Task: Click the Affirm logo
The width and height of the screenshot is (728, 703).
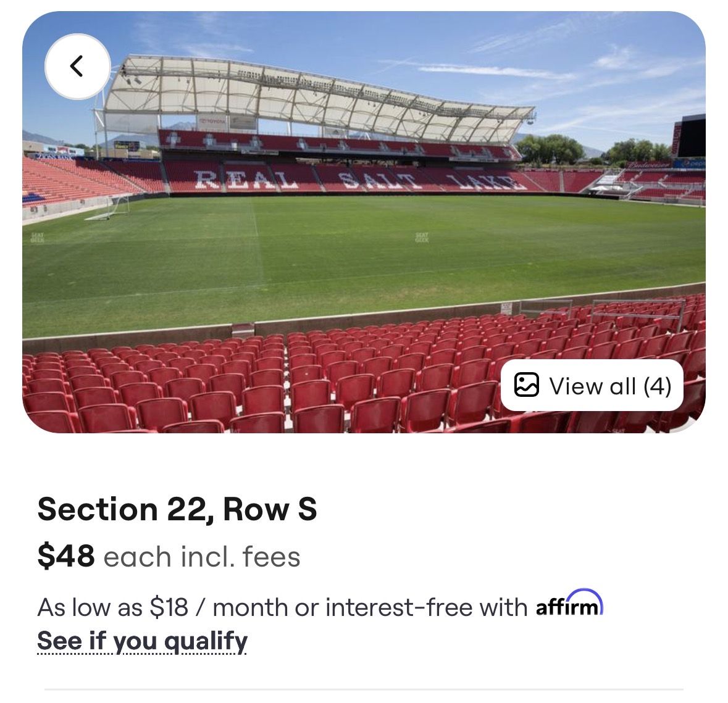Action: (567, 607)
